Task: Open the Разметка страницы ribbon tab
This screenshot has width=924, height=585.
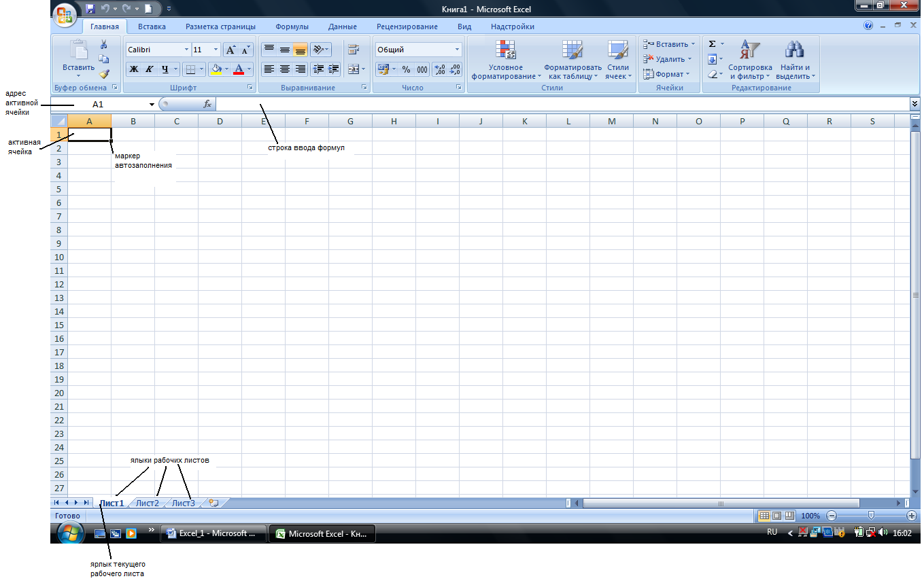Action: click(x=220, y=26)
